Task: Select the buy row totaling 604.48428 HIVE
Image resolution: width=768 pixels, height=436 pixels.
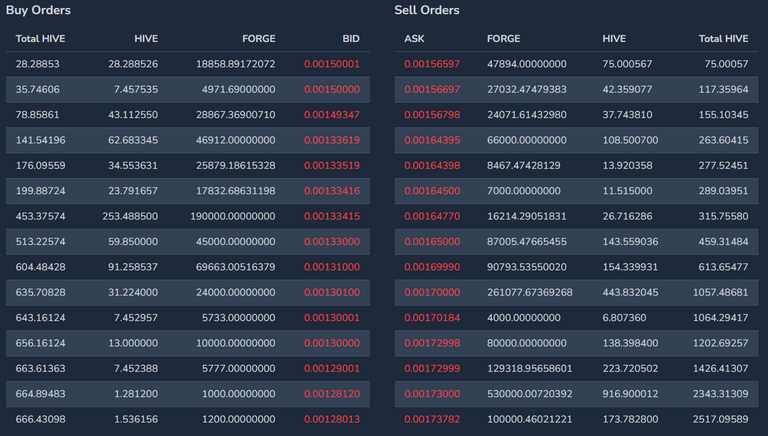Action: pos(188,267)
